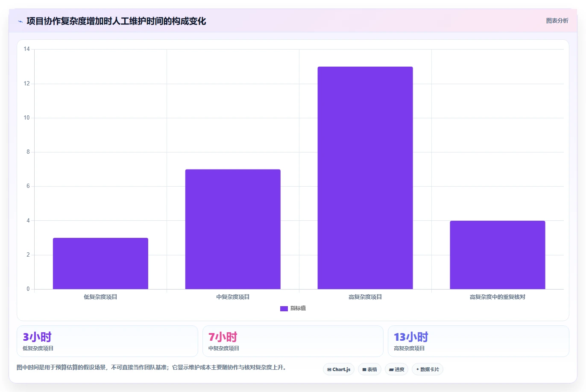This screenshot has width=586, height=392.
Task: Click the y-axis value 10
Action: click(x=27, y=118)
